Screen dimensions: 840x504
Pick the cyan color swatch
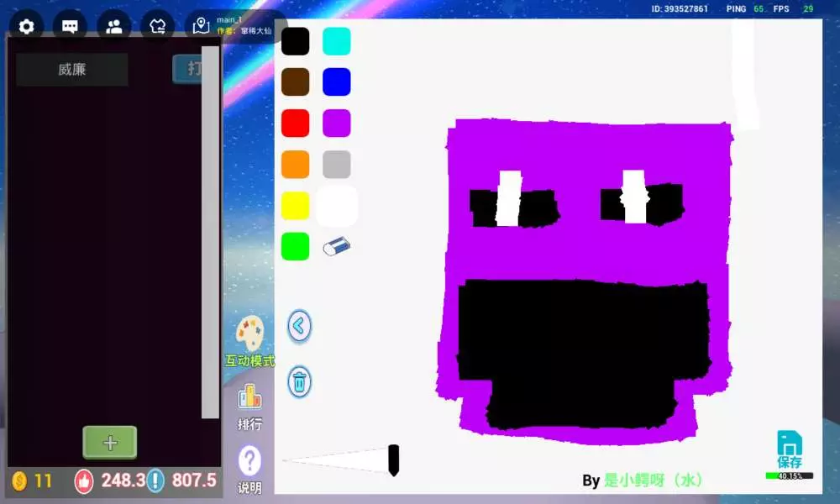pos(337,41)
